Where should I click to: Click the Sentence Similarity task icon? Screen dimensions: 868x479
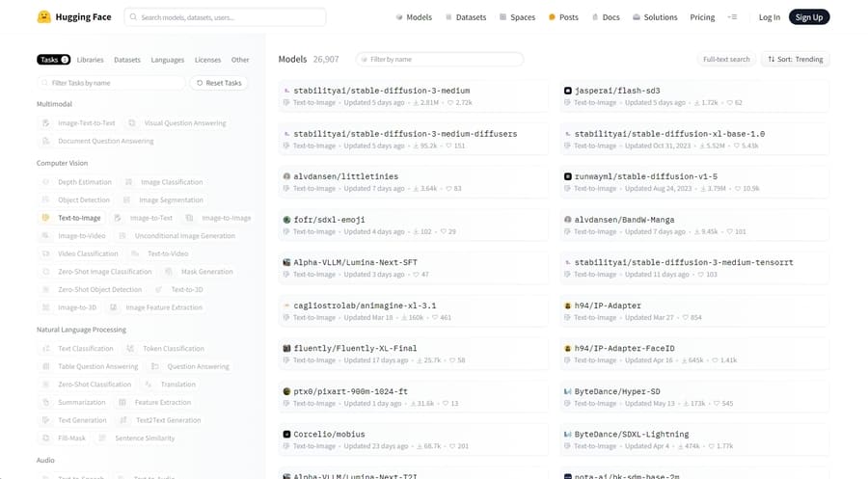102,439
